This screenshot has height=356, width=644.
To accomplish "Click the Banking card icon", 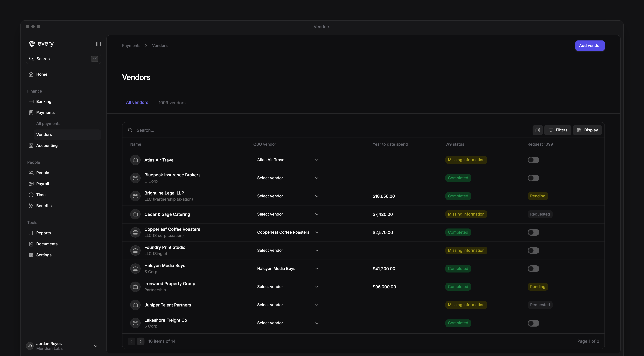I will 31,102.
